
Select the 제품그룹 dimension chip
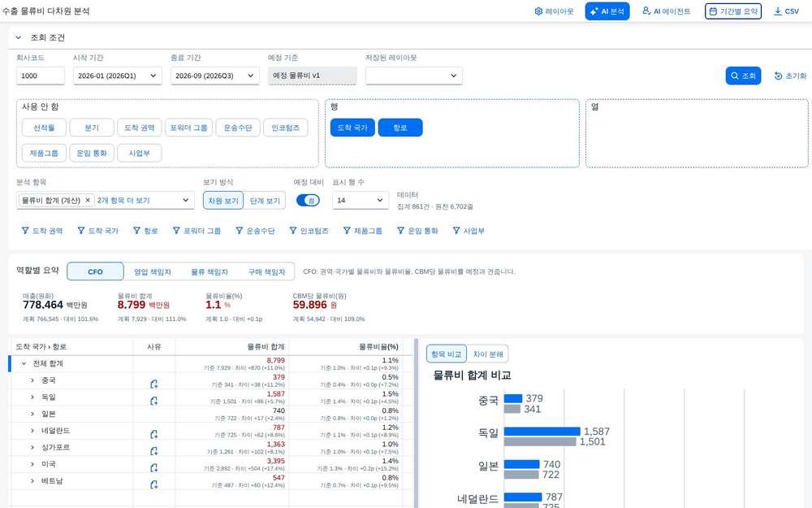pos(44,153)
